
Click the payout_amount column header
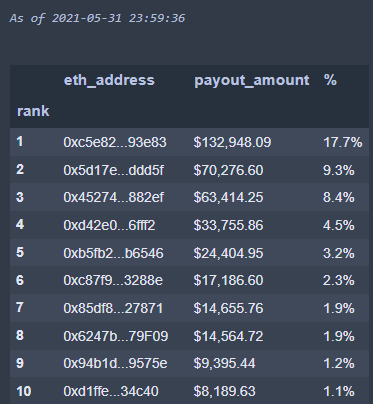point(252,80)
